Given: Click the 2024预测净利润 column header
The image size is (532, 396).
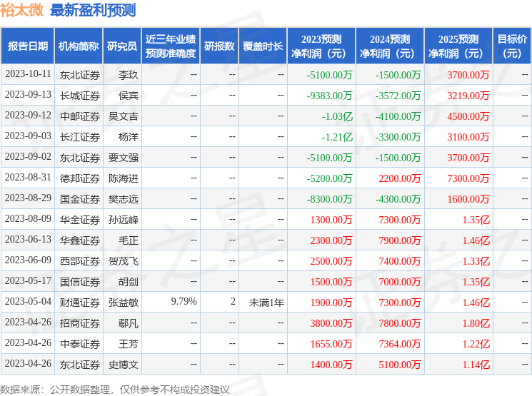Looking at the screenshot, I should tap(390, 46).
